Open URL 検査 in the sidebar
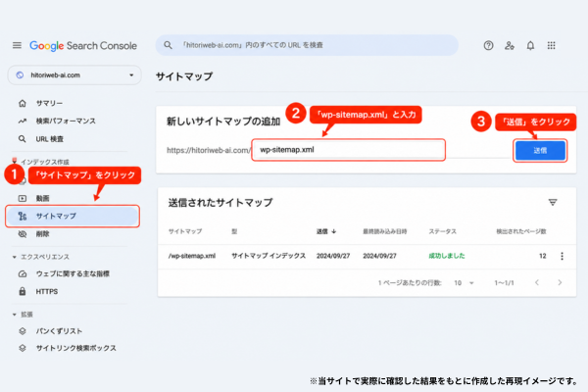588x392 pixels. click(50, 139)
